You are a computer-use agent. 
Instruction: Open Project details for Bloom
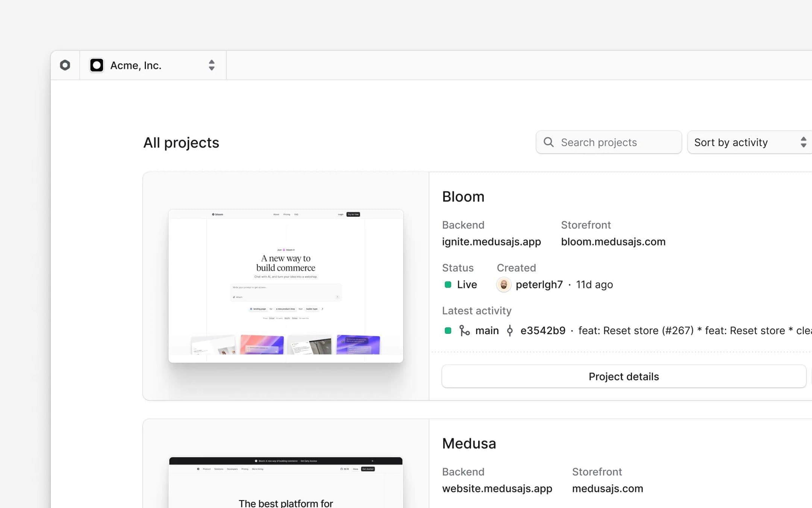[624, 376]
